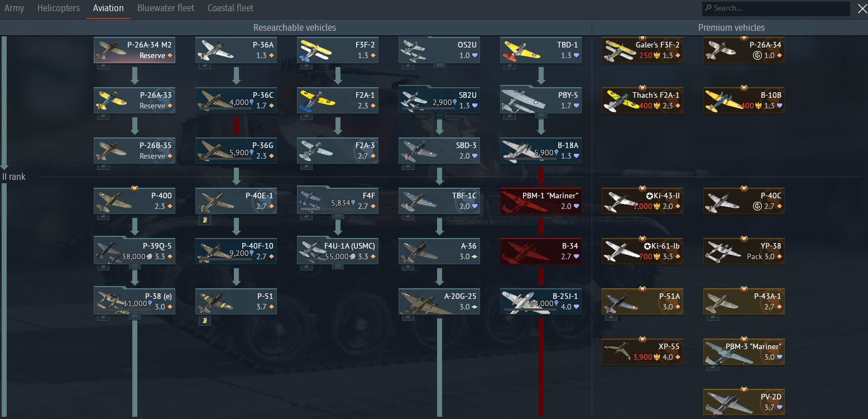Expand the F4F vehicle group
Viewport: 868px width, 419px height.
click(x=338, y=216)
